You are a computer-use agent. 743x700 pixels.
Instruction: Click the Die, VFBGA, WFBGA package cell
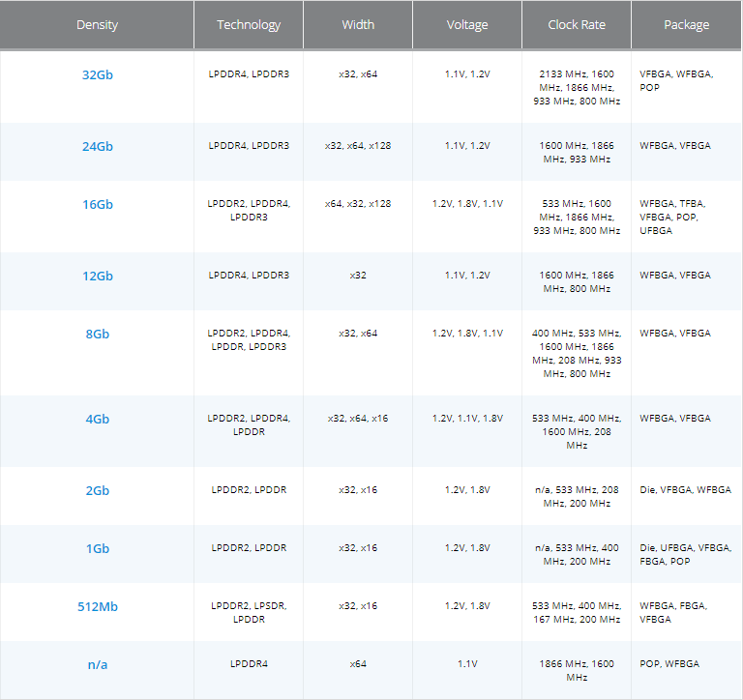[685, 490]
